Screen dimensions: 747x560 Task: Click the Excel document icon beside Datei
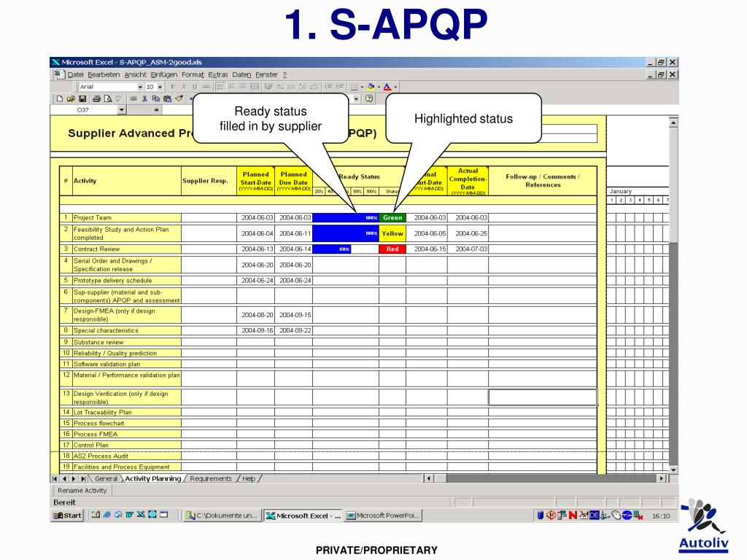click(x=58, y=74)
